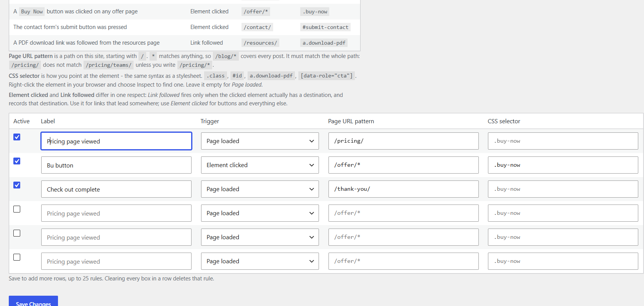The width and height of the screenshot is (644, 306).
Task: Open Trigger dropdown in fifth rule row
Action: [x=260, y=237]
